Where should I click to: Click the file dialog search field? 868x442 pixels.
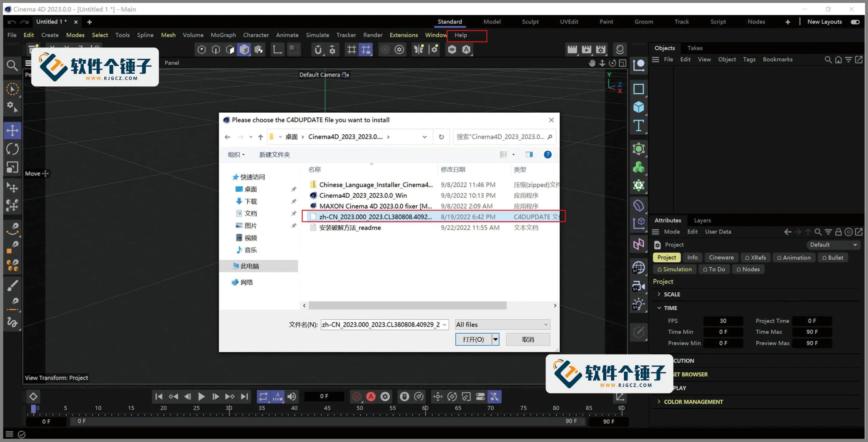coord(504,137)
